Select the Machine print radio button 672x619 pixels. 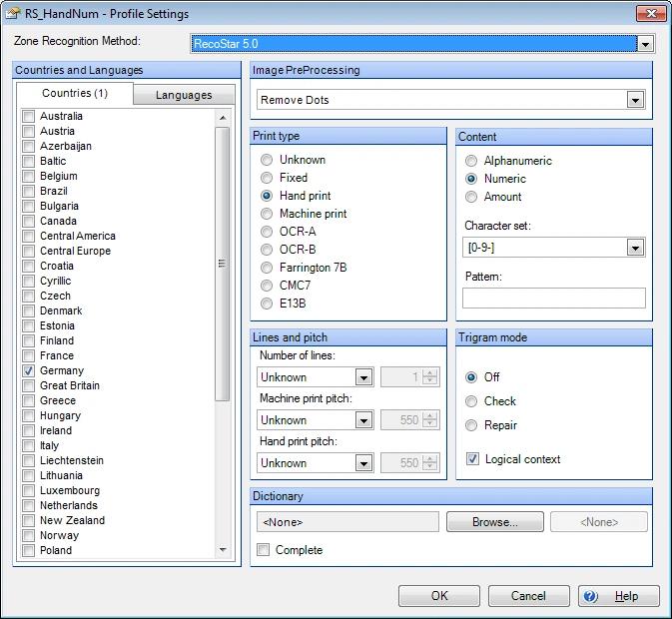pos(267,214)
